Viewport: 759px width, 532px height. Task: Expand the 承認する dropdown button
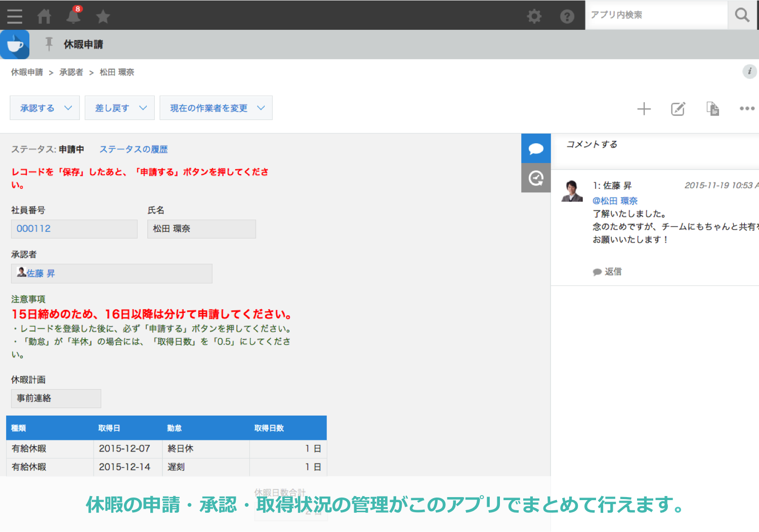tap(45, 108)
